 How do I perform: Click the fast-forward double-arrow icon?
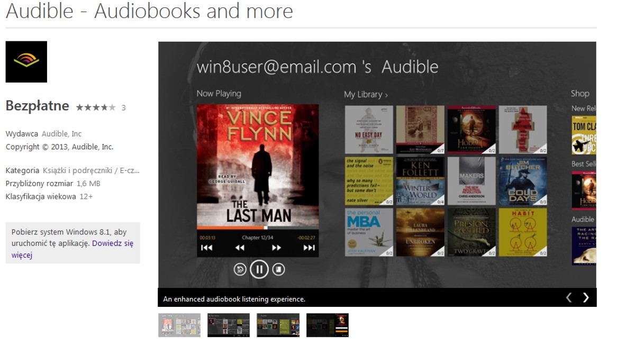[276, 248]
